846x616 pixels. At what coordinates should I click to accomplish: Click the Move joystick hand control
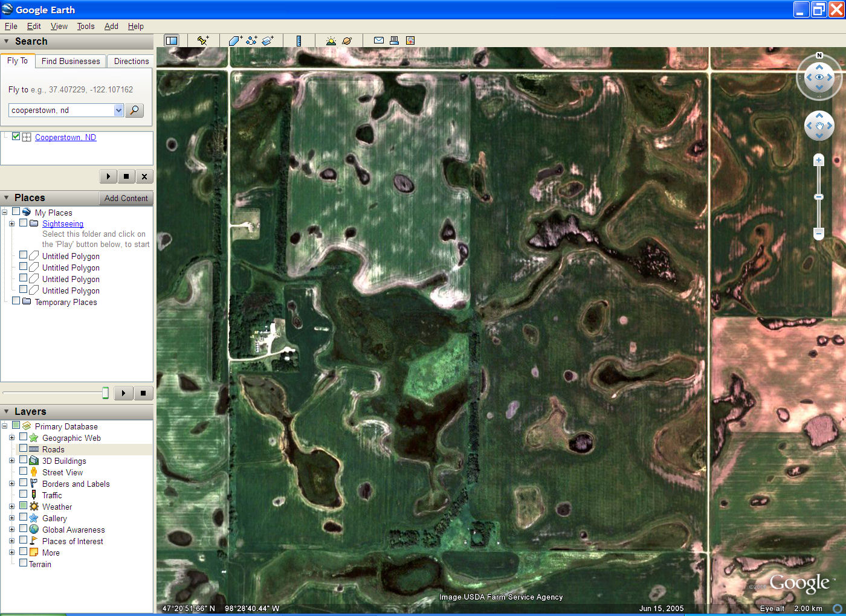[x=819, y=126]
